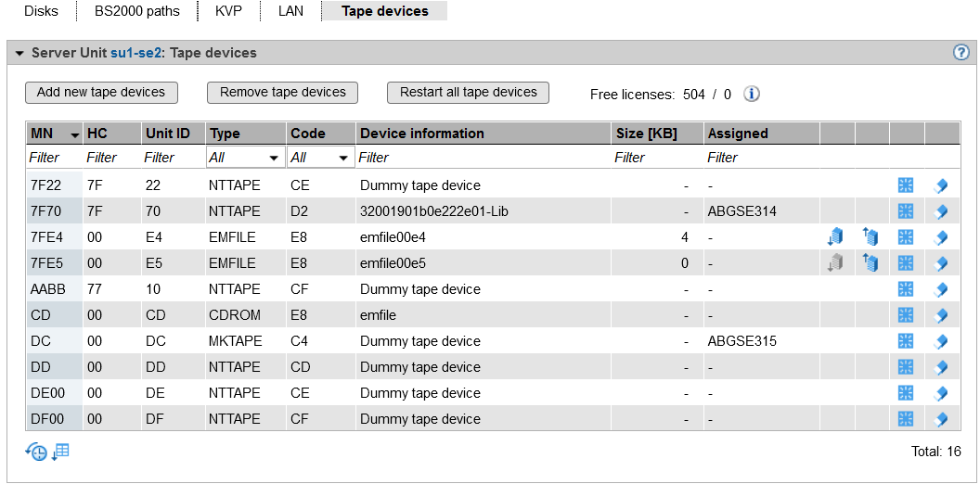Switch to the LAN tab
The width and height of the screenshot is (980, 484).
click(x=290, y=11)
